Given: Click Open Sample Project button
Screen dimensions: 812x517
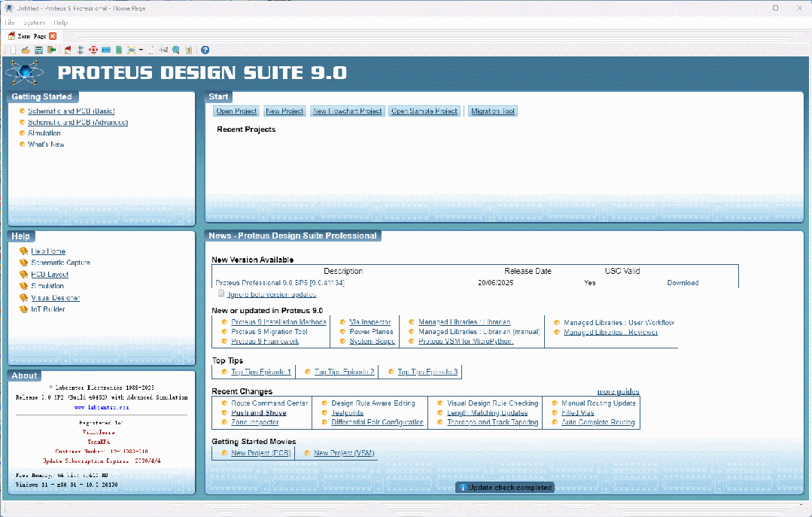Looking at the screenshot, I should (x=424, y=111).
